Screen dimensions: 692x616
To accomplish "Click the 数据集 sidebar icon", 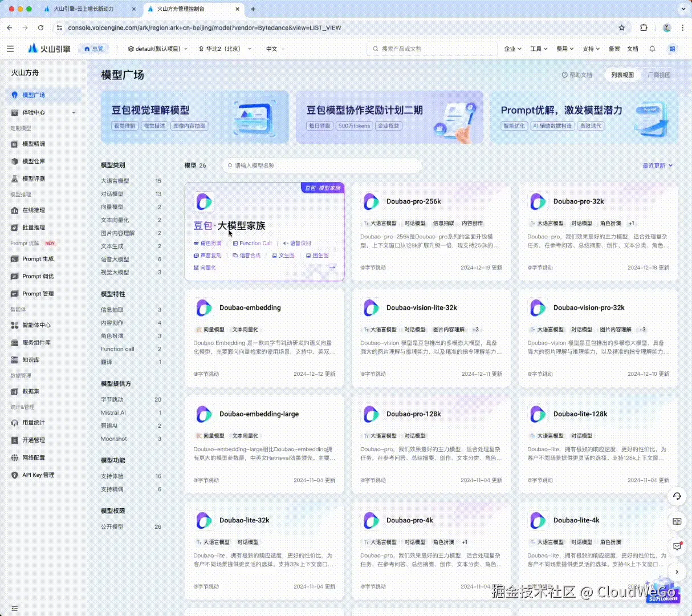I will click(15, 391).
